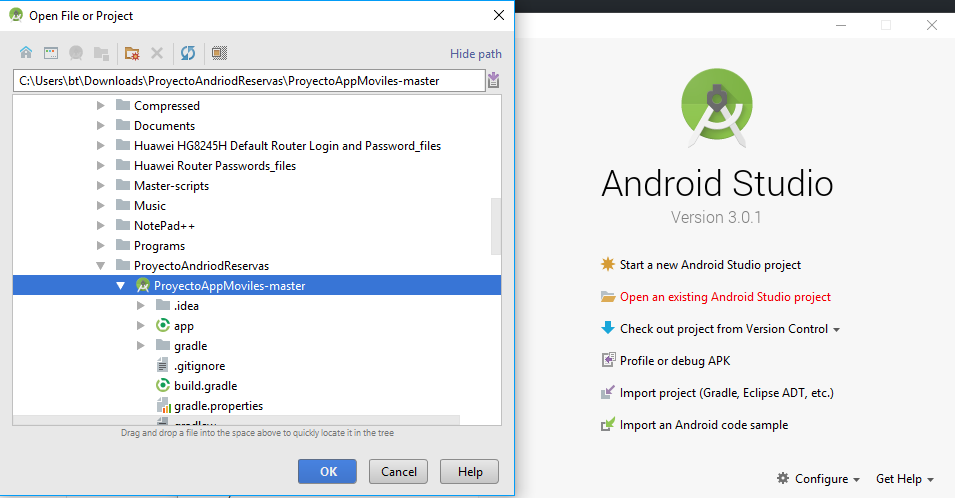This screenshot has width=955, height=498.
Task: Open Check out from Version Control dropdown arrow
Action: pyautogui.click(x=837, y=329)
